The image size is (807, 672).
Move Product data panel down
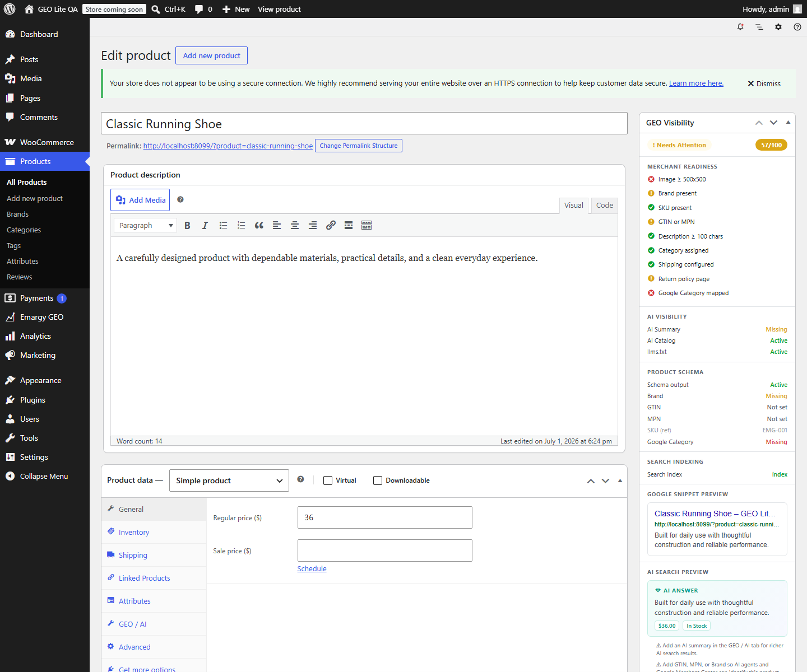point(606,481)
